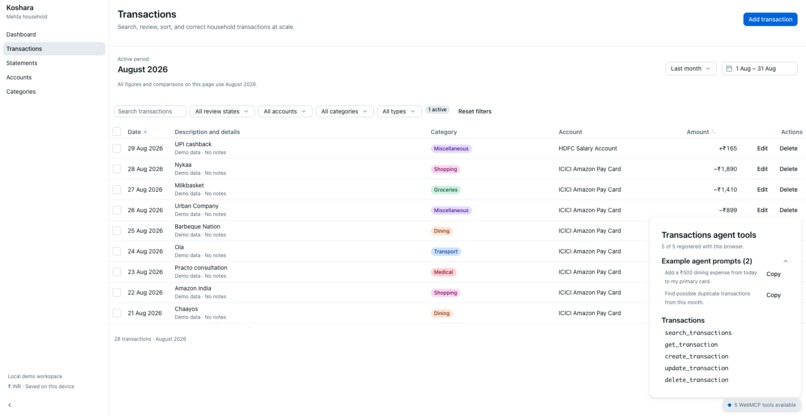Edit the Urban Company transaction

762,210
